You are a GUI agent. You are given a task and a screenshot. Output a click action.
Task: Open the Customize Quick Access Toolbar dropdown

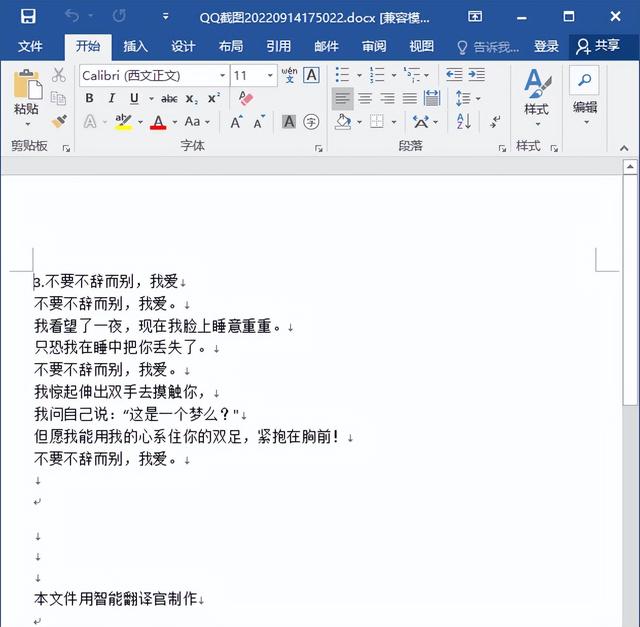(165, 17)
